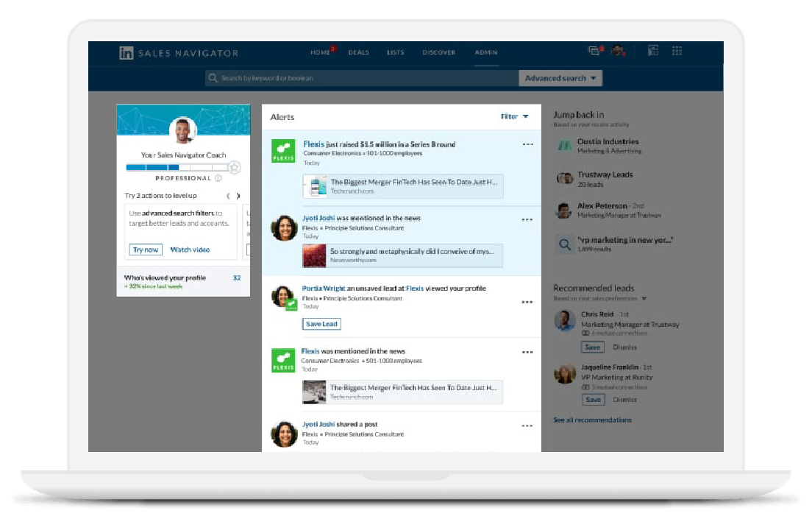The width and height of the screenshot is (812, 530).
Task: Click Jyoti Joshi's avatar on the news alert
Action: point(285,227)
